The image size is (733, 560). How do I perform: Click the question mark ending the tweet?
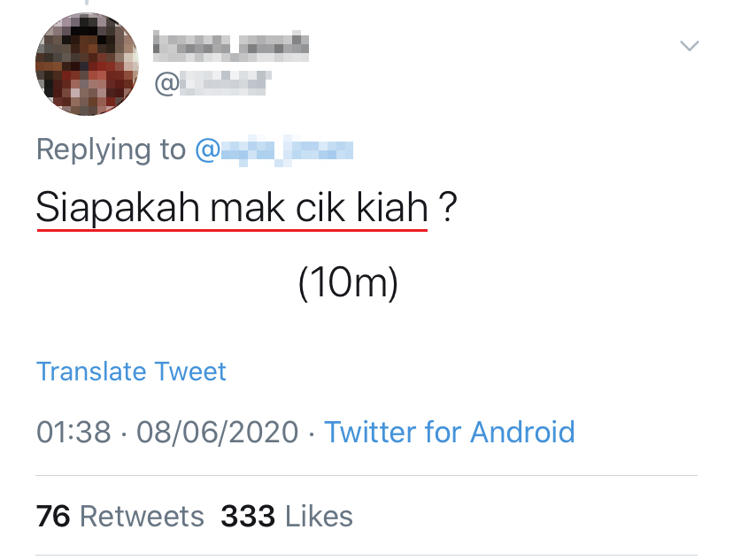click(448, 210)
